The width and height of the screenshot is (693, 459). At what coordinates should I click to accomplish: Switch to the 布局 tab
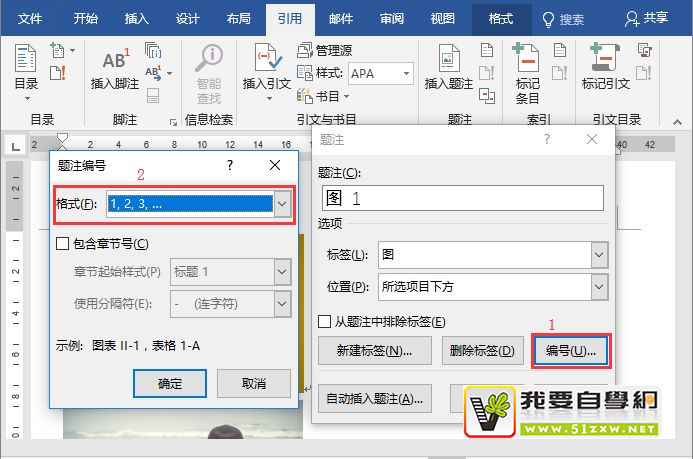pos(238,19)
